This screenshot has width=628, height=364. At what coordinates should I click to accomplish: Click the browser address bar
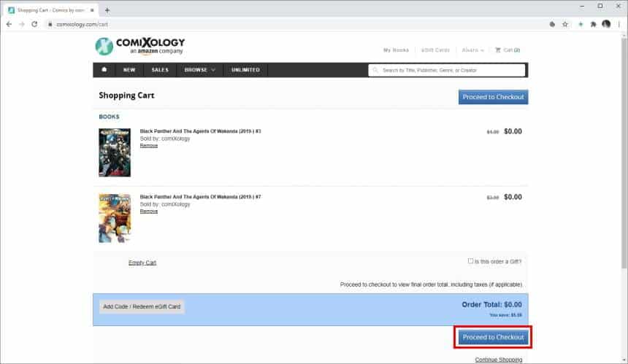[x=296, y=24]
